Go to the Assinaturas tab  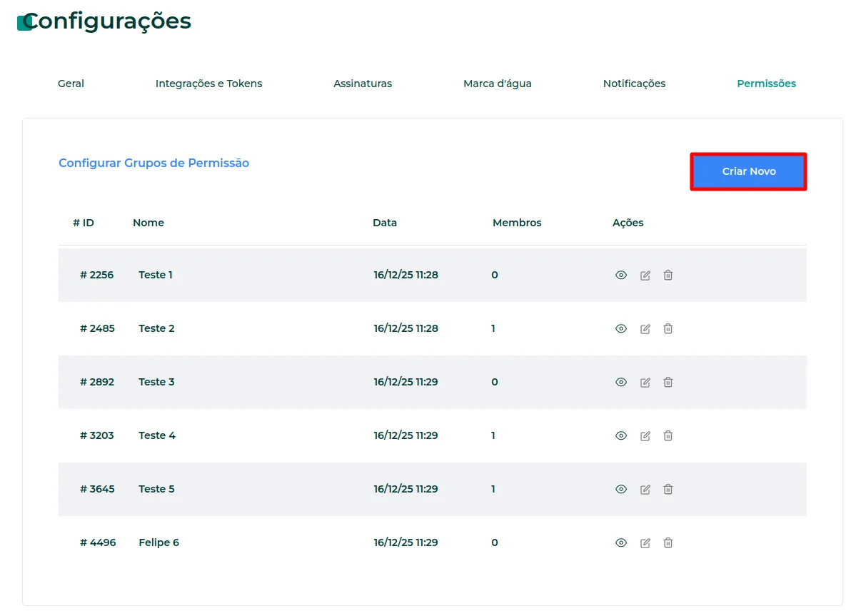point(363,84)
